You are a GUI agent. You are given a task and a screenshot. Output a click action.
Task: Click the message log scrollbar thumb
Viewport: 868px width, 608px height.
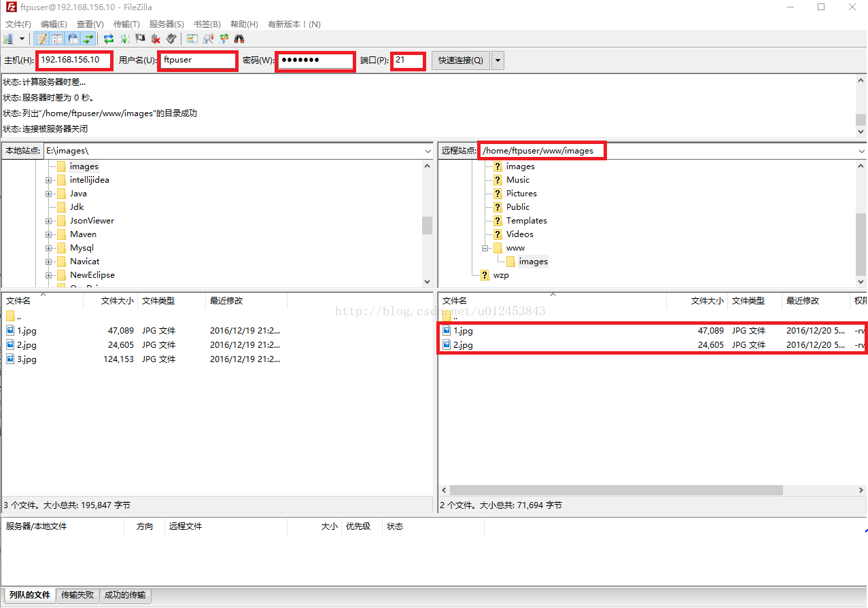(x=861, y=120)
